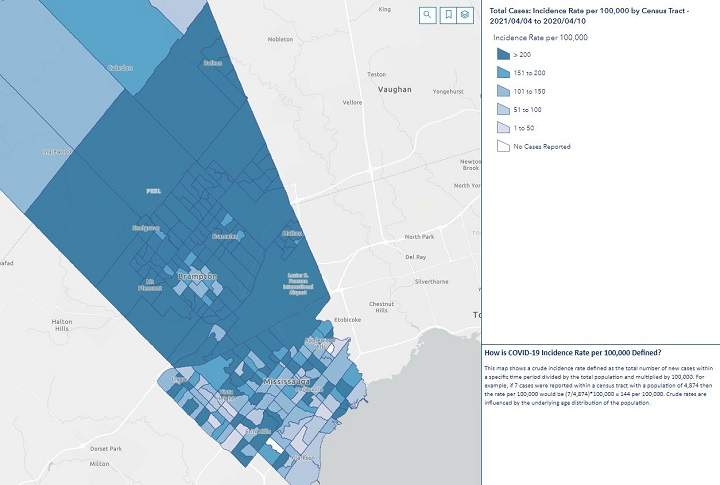
Task: Select the '51 to 100' legend swatch
Action: coord(503,109)
